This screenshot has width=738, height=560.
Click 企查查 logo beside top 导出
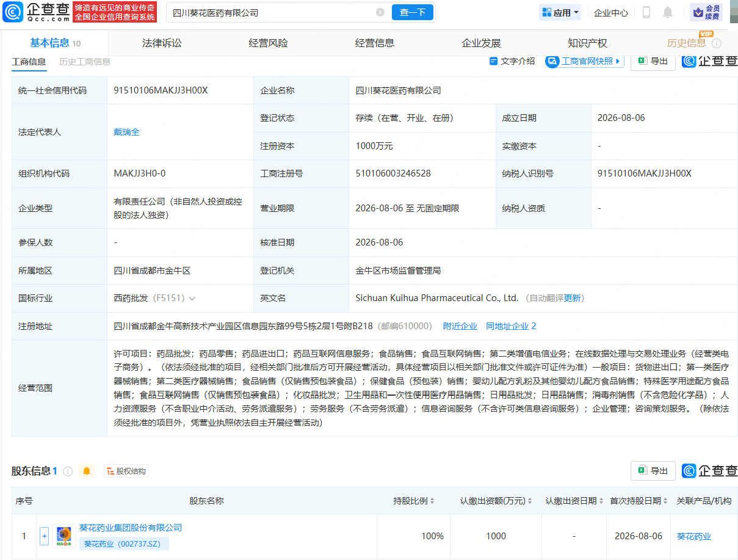click(x=710, y=61)
